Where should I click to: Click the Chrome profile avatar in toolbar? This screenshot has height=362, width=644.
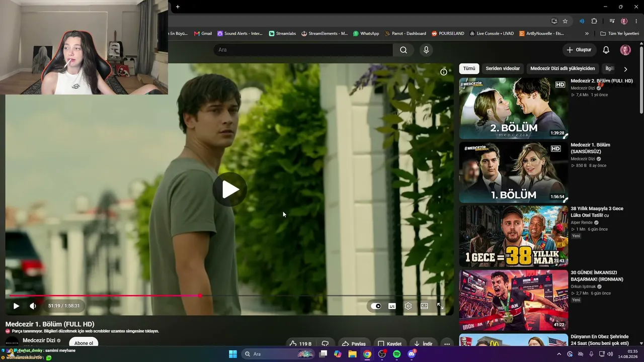pos(624,21)
